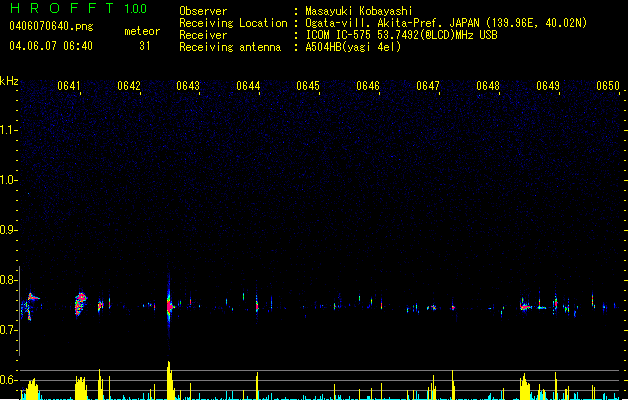This screenshot has width=629, height=400.
Task: Click the Observer label
Action: (x=203, y=11)
